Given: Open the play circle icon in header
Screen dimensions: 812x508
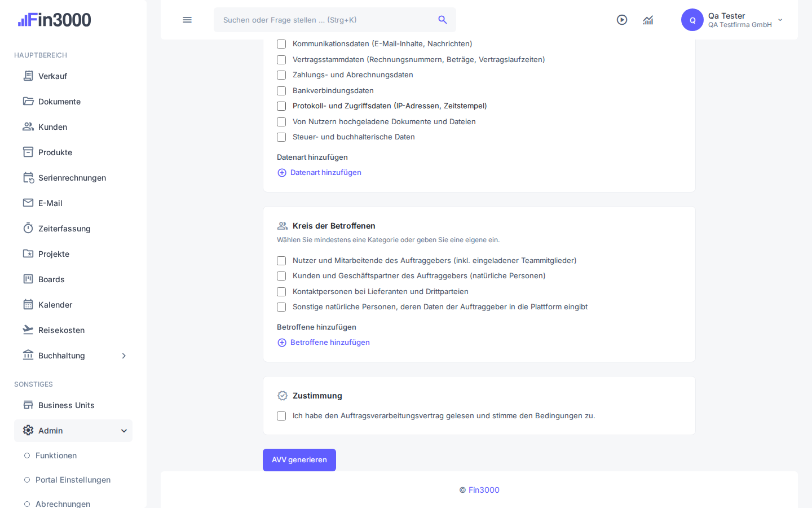Looking at the screenshot, I should click(622, 20).
